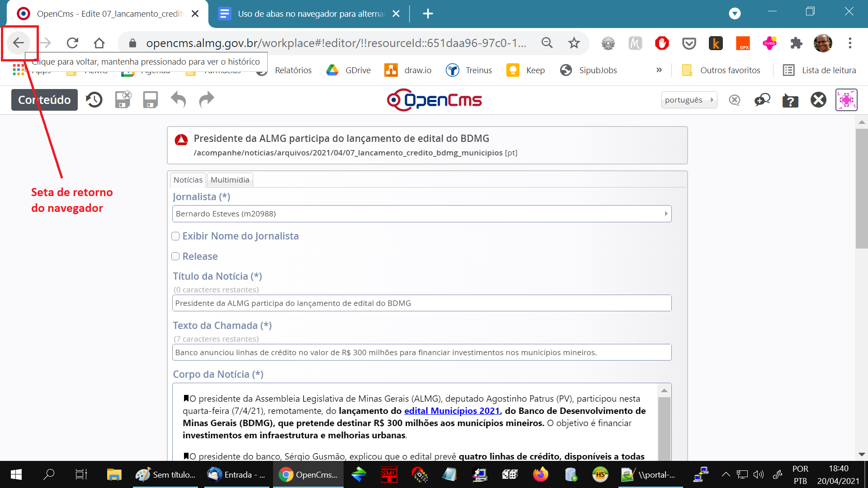Click the redo arrow in OpenCms toolbar

[x=207, y=100]
